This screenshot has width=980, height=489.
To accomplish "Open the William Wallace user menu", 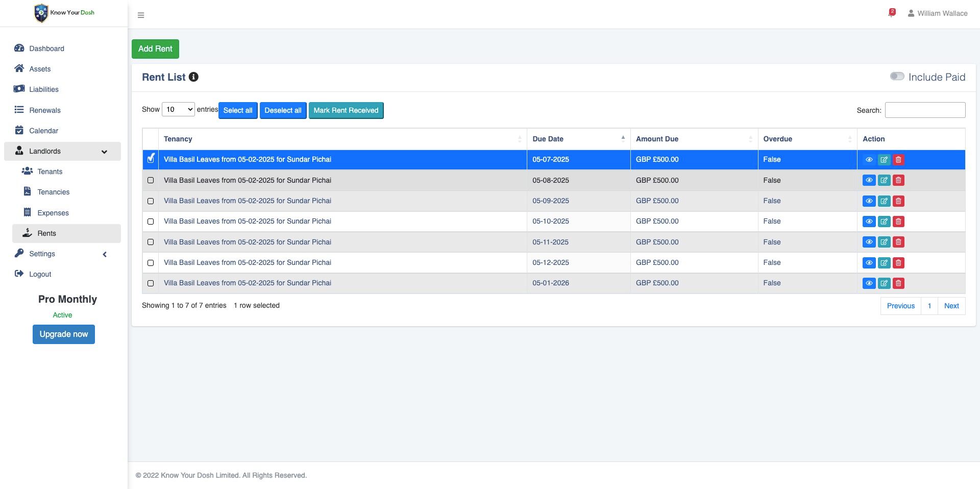I will pyautogui.click(x=937, y=13).
